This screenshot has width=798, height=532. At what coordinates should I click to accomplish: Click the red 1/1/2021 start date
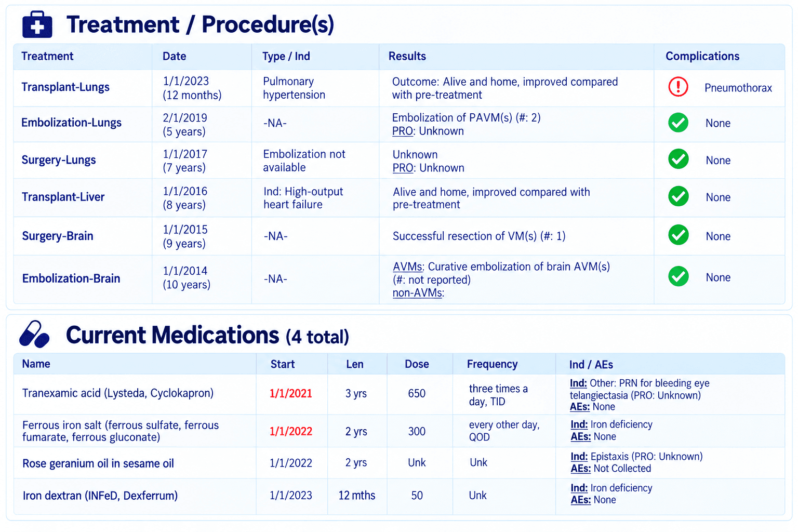click(x=291, y=394)
